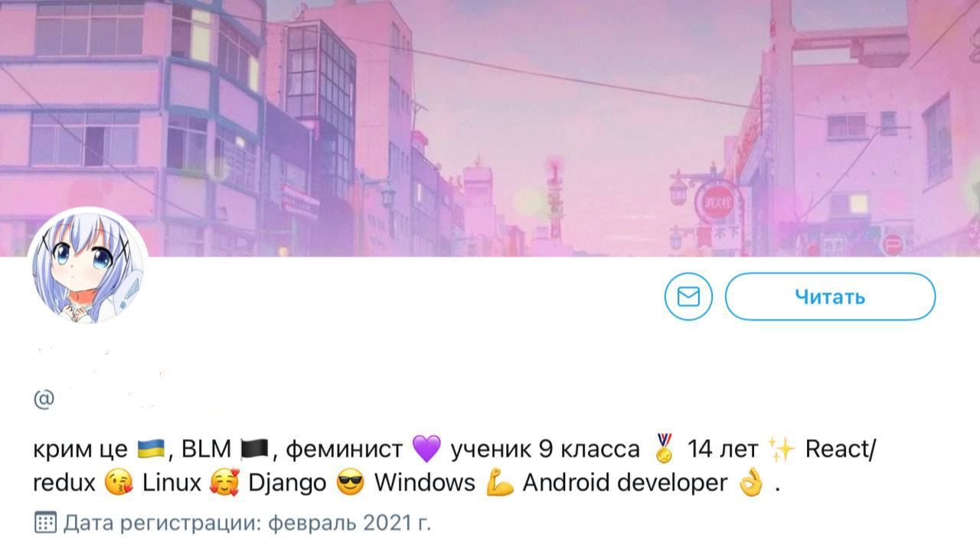Click the purple heart emoji in bio
This screenshot has width=980, height=550.
coord(426,449)
